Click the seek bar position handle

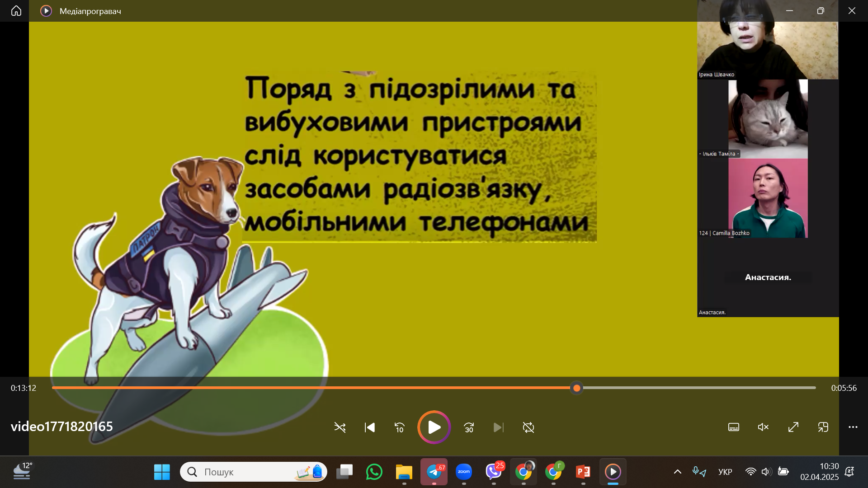[576, 388]
